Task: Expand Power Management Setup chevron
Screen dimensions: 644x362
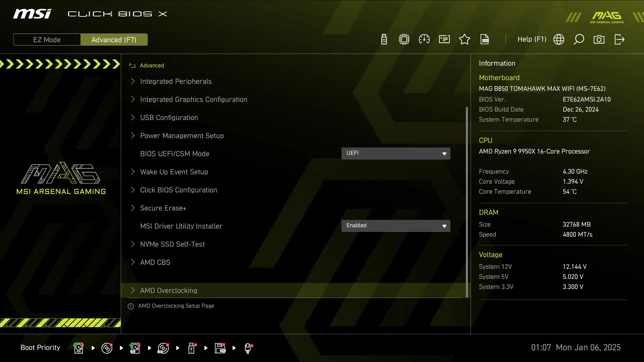Action: click(133, 135)
